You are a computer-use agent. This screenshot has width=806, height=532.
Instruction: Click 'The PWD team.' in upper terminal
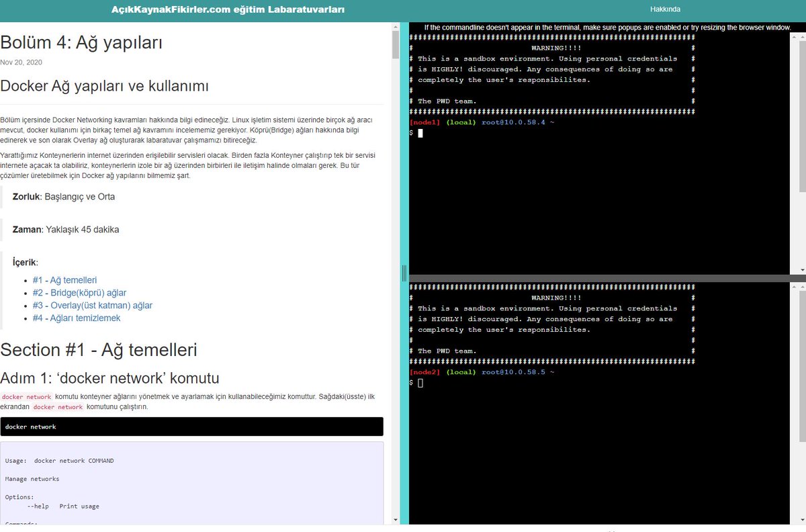click(447, 101)
